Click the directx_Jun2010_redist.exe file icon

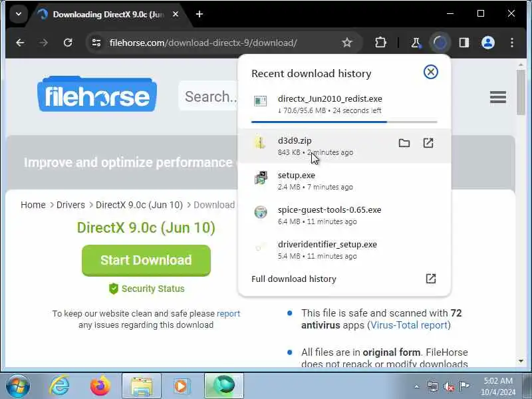261,101
